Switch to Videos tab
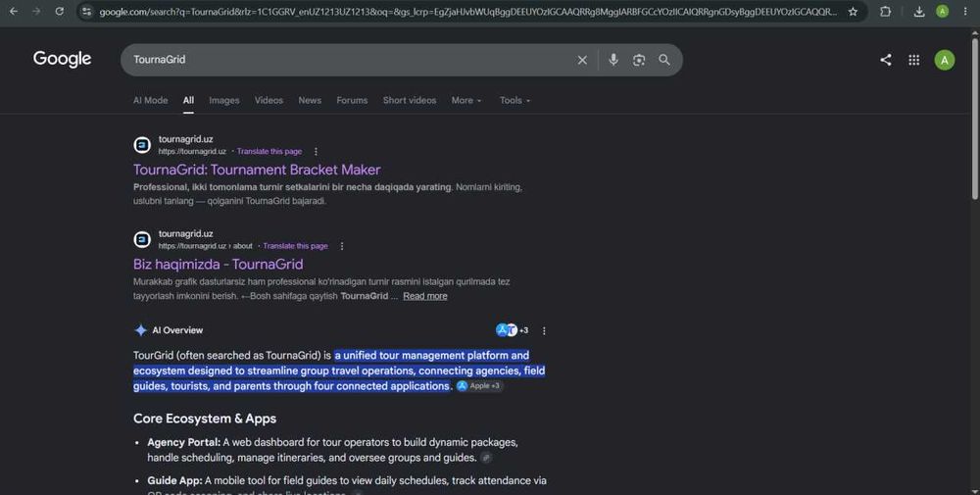980x495 pixels. click(x=269, y=100)
